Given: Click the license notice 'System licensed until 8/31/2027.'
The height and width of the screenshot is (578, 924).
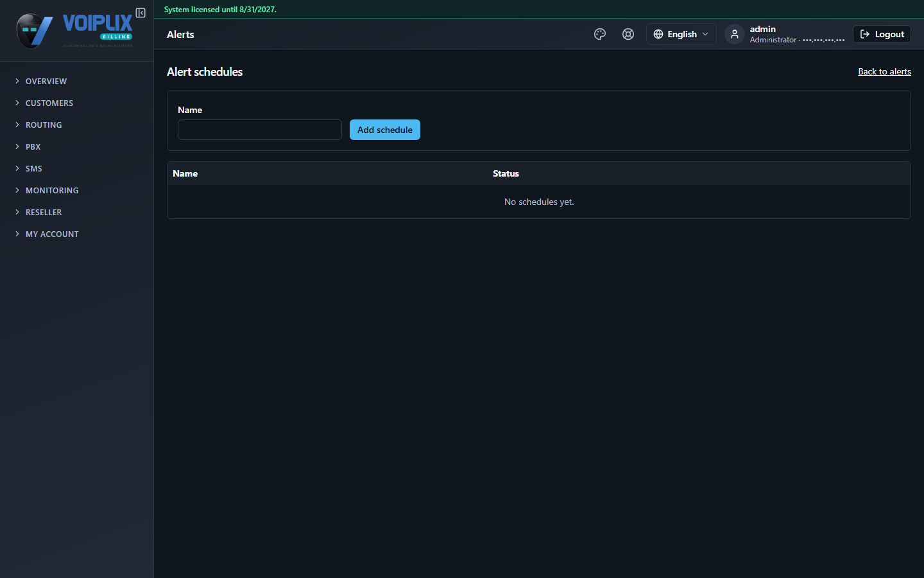Looking at the screenshot, I should (x=220, y=10).
